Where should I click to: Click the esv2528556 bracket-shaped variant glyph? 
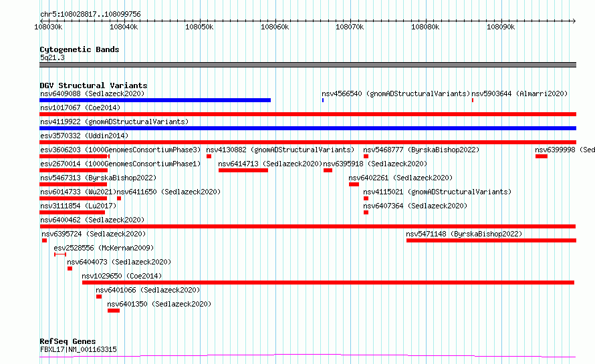click(60, 254)
